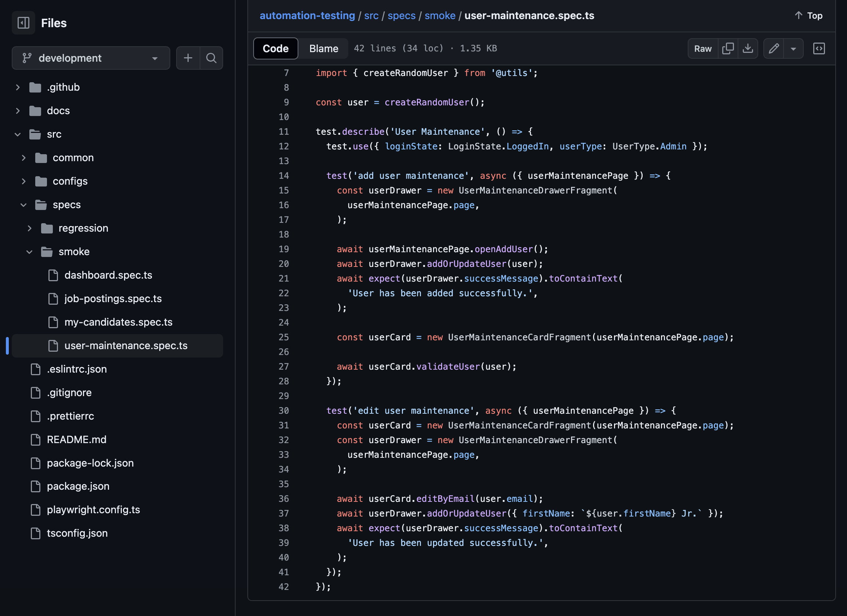Collapse the src folder chevron
The image size is (847, 616).
[x=18, y=134]
